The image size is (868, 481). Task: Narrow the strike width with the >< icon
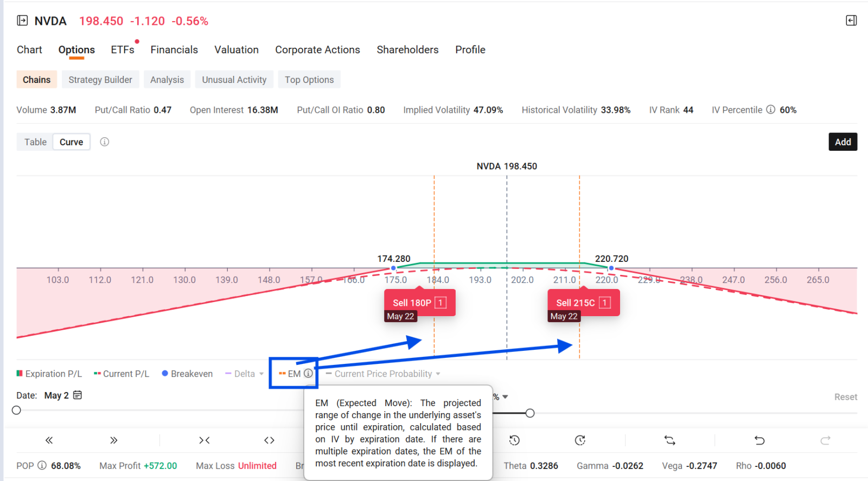pos(204,440)
